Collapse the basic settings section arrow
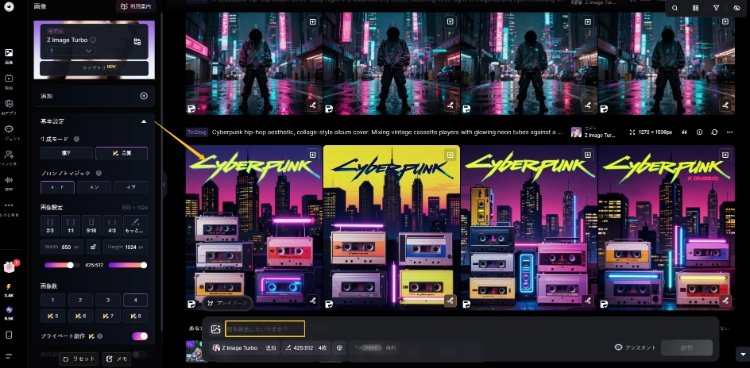Viewport: 750px width, 368px height. click(x=143, y=122)
